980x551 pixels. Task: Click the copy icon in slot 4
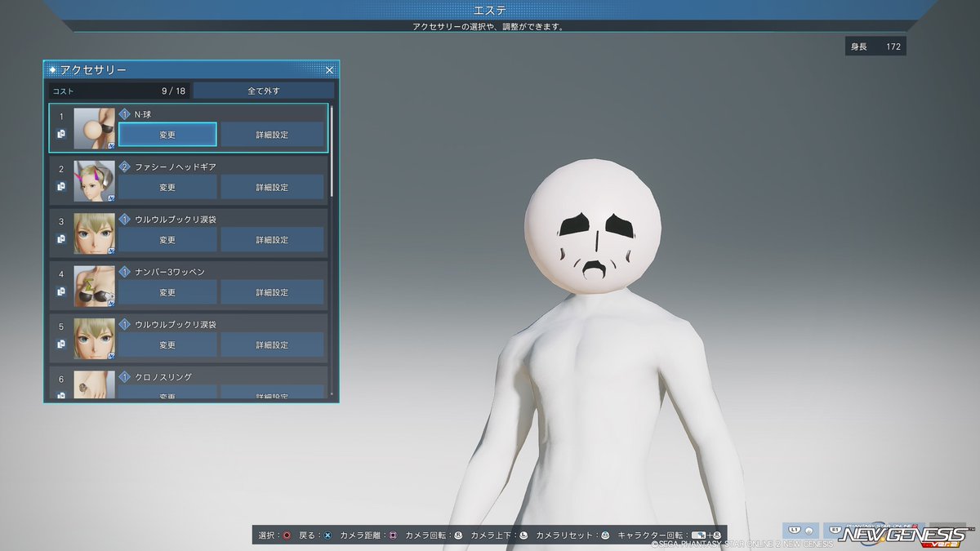coord(61,291)
